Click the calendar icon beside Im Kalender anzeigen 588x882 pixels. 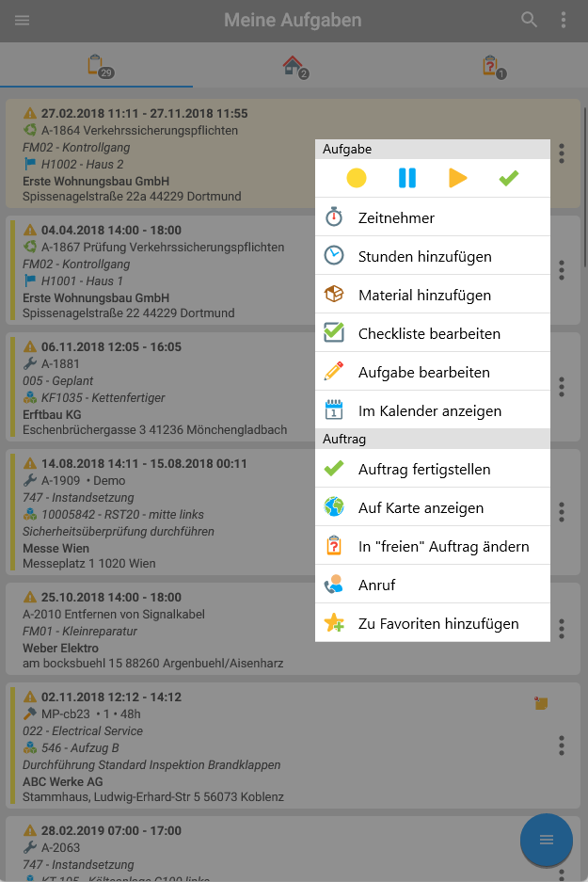pos(334,409)
